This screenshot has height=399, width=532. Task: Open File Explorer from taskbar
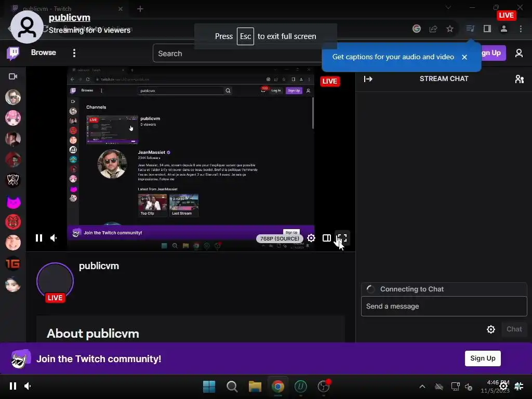pos(255,387)
